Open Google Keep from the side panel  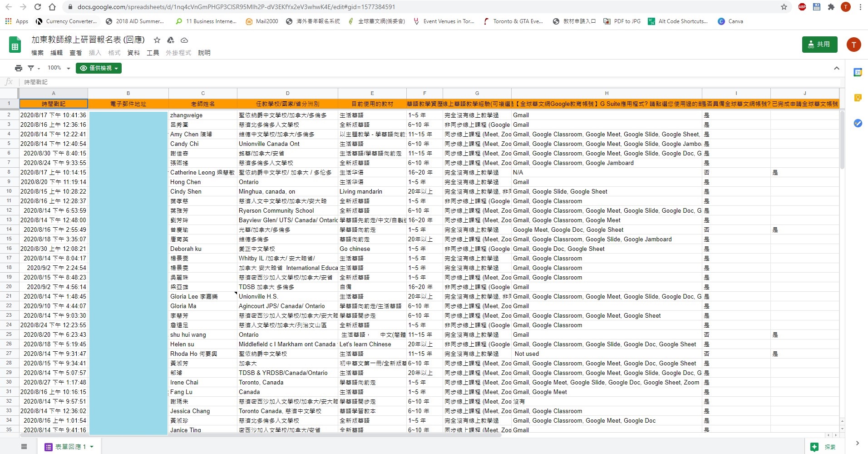tap(857, 97)
